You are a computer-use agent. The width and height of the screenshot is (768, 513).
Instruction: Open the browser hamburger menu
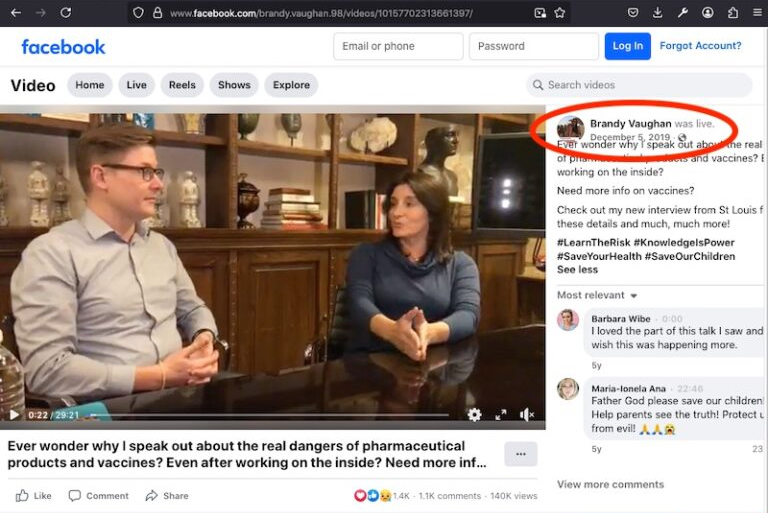point(757,13)
